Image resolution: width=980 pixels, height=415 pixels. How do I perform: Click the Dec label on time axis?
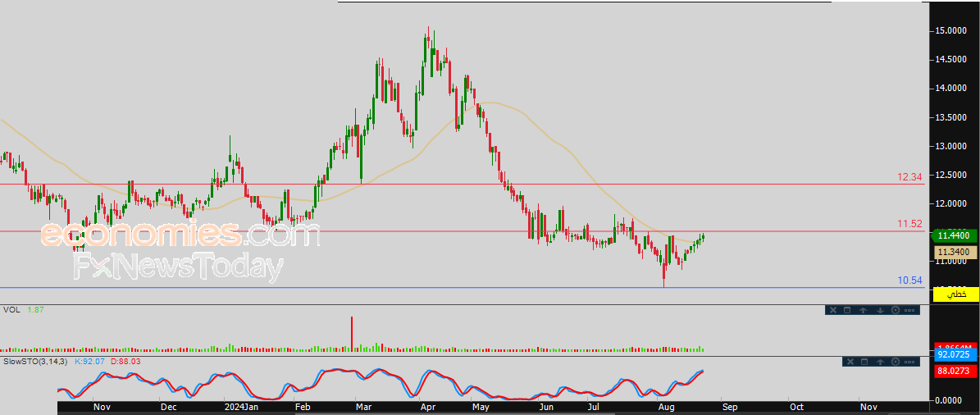coord(167,406)
